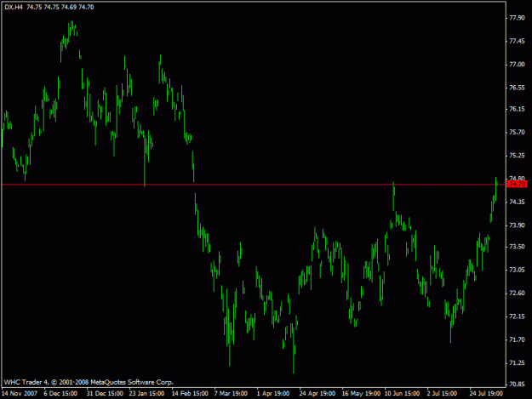The height and width of the screenshot is (399, 532).
Task: Select the '31 Dec 15:00' time label
Action: [x=105, y=394]
